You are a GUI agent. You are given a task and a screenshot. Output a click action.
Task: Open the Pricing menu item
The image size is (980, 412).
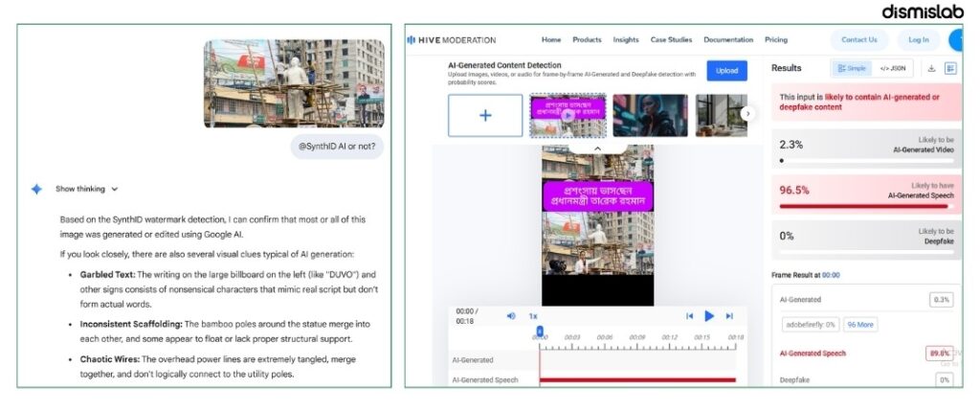[775, 39]
